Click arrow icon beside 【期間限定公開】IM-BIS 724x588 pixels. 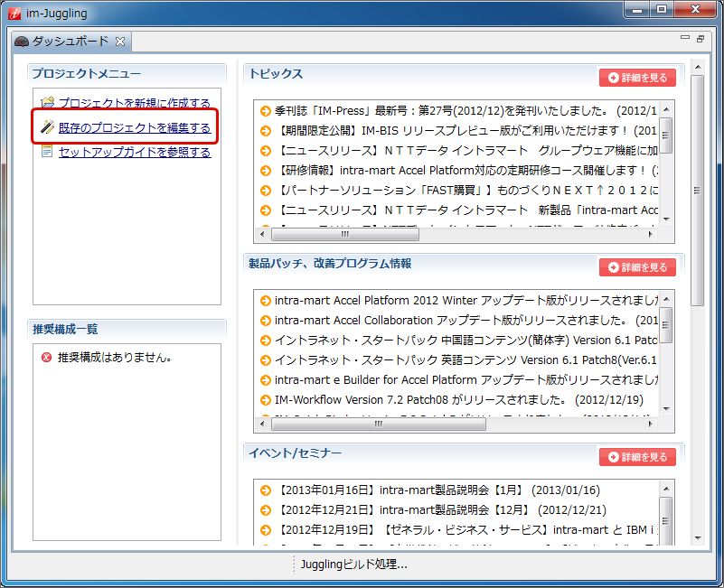(x=266, y=131)
